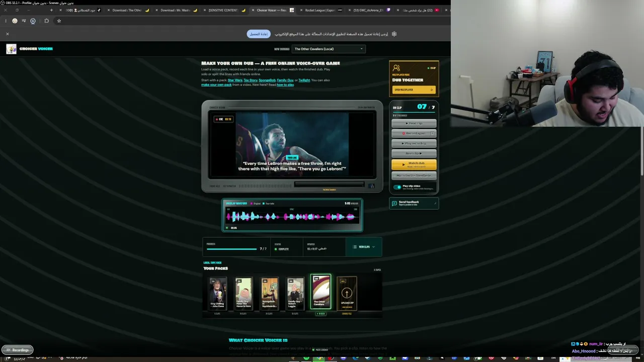Viewport: 644px width, 362px height.
Task: Click the 'Hear clip' button
Action: point(414,123)
